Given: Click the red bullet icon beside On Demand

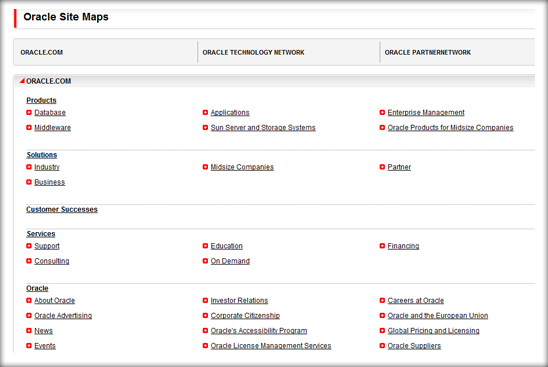Looking at the screenshot, I should click(206, 261).
